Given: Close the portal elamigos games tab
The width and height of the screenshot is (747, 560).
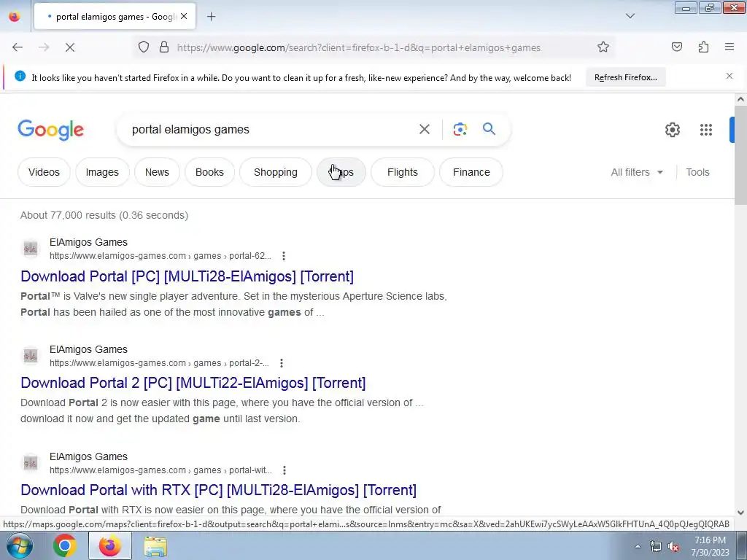Looking at the screenshot, I should pyautogui.click(x=184, y=16).
